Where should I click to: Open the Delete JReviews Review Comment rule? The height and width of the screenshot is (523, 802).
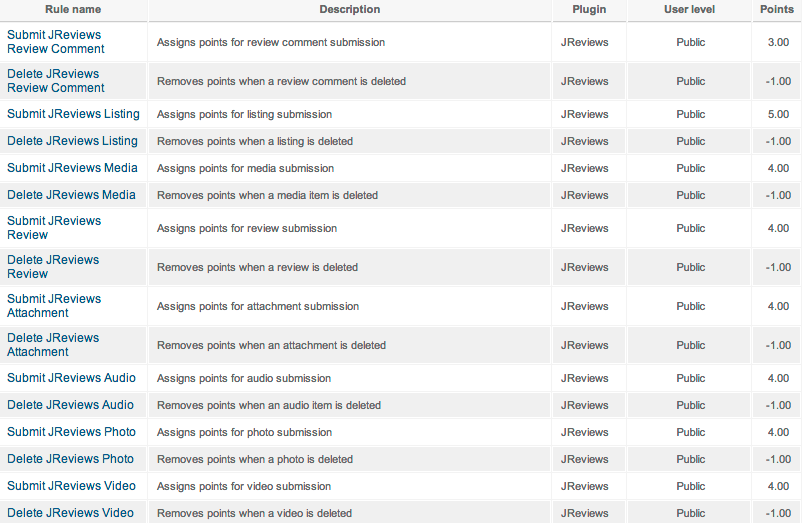55,81
